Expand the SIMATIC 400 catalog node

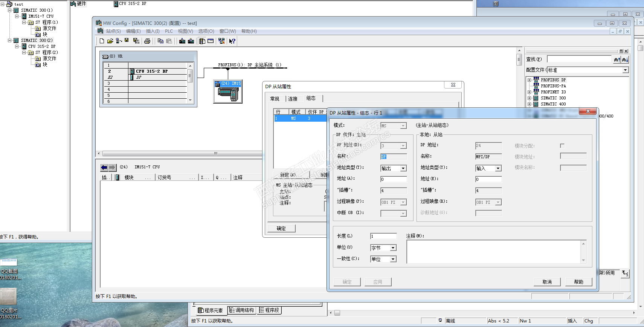click(x=530, y=104)
